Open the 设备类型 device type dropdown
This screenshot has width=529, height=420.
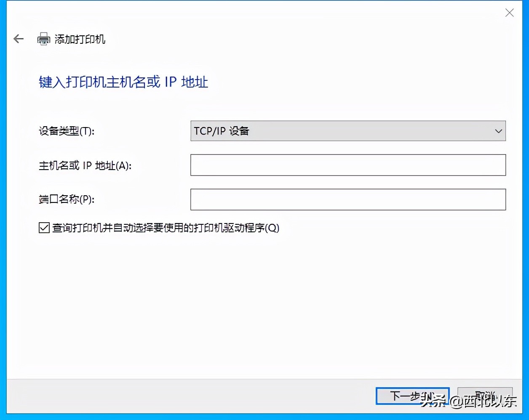coord(348,131)
